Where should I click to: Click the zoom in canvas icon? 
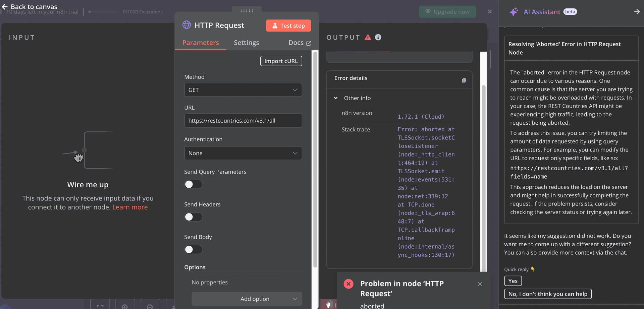pos(125,306)
